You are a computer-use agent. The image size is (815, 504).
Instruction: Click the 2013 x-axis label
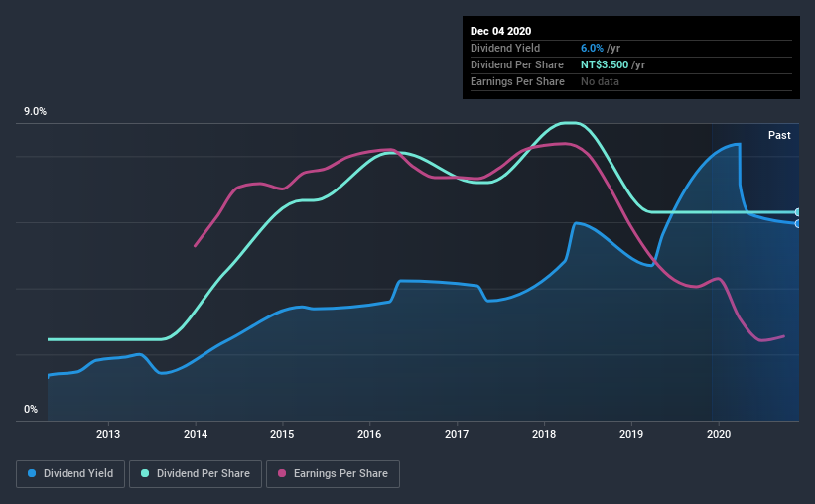tap(108, 434)
